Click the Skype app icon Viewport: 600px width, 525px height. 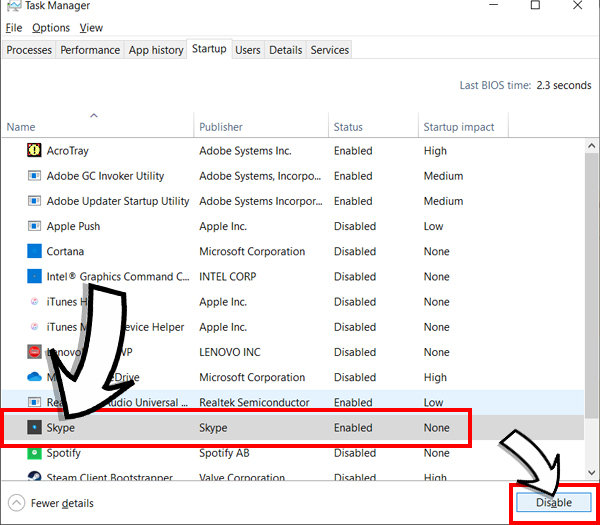[x=34, y=427]
